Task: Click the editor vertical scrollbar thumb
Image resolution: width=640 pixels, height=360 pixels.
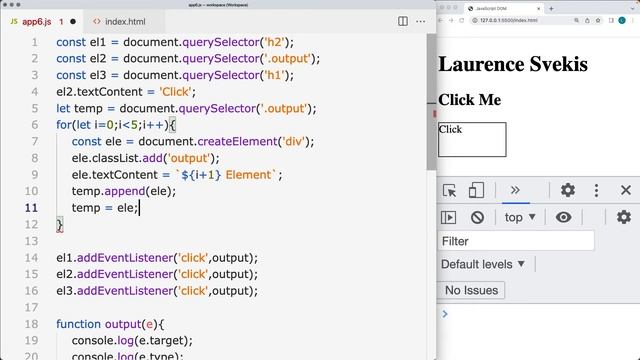Action: tap(431, 102)
